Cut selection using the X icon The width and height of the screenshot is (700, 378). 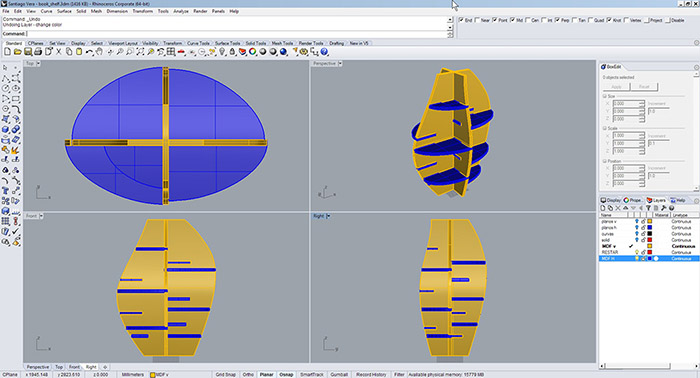pyautogui.click(x=58, y=52)
